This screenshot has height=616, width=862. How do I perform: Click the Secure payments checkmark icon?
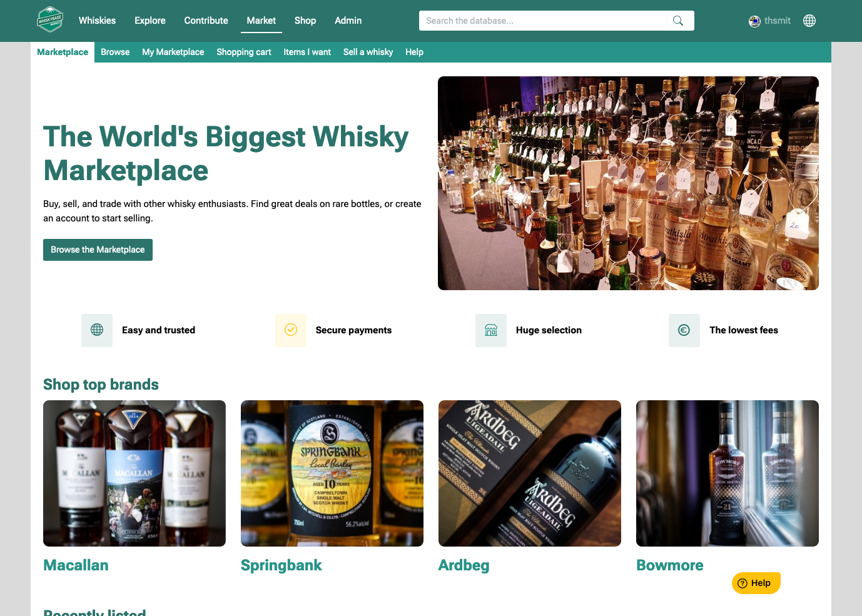point(291,330)
